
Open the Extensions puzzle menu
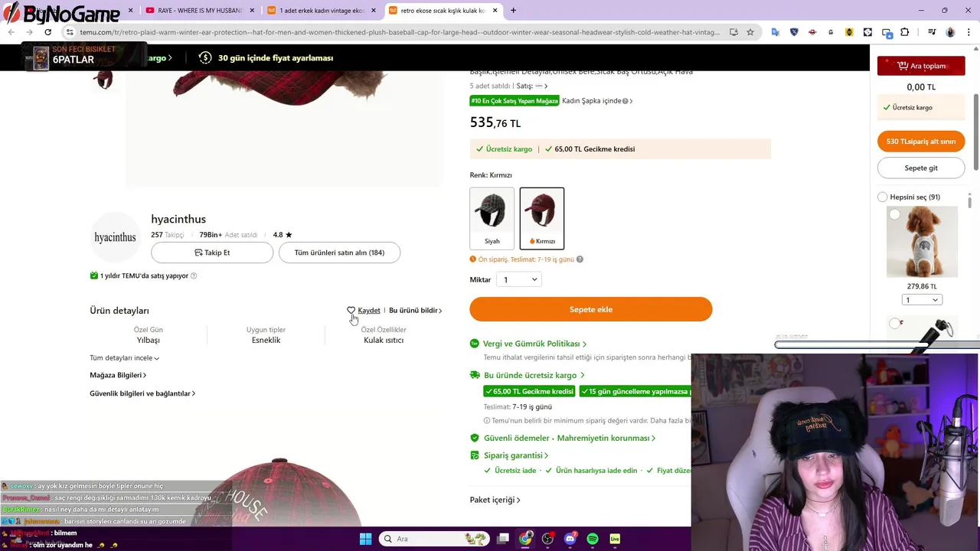(x=905, y=32)
